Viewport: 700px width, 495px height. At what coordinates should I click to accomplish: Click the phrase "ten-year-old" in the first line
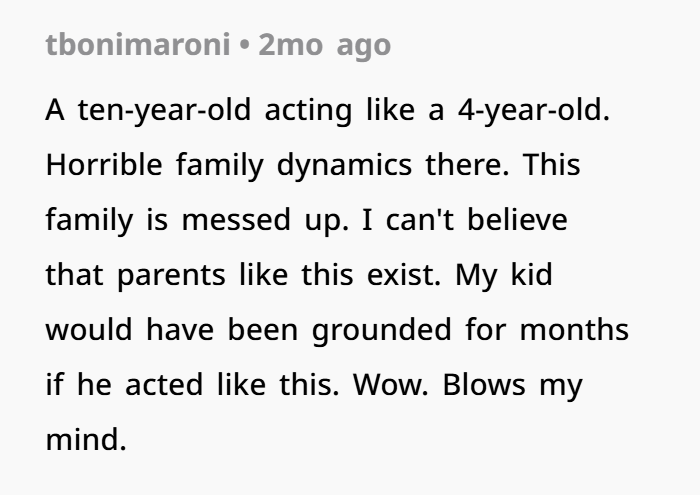(164, 111)
